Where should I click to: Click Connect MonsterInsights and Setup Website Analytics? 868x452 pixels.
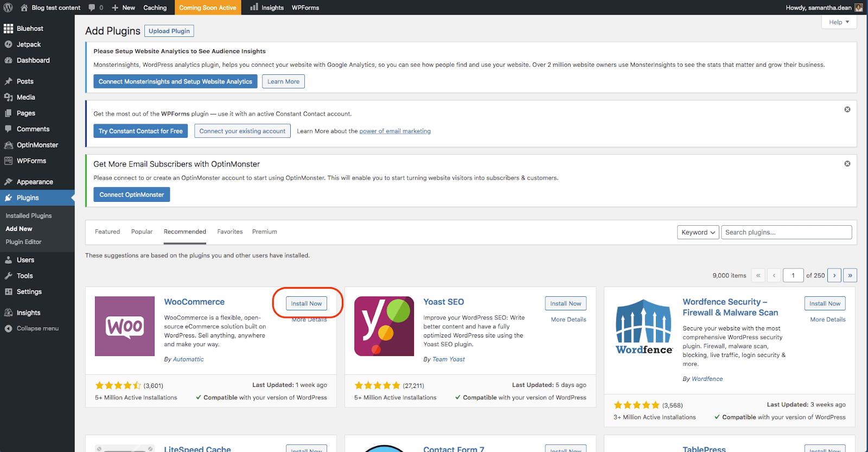tap(175, 81)
